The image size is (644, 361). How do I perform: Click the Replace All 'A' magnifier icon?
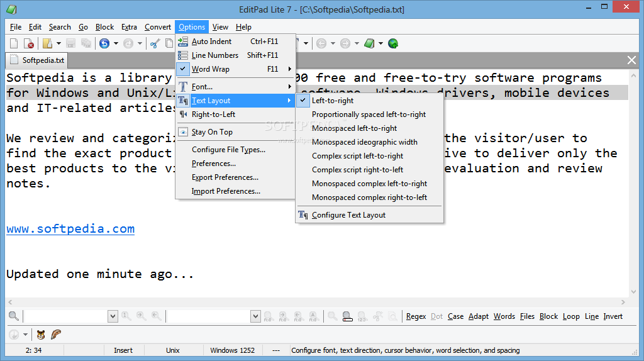313,316
